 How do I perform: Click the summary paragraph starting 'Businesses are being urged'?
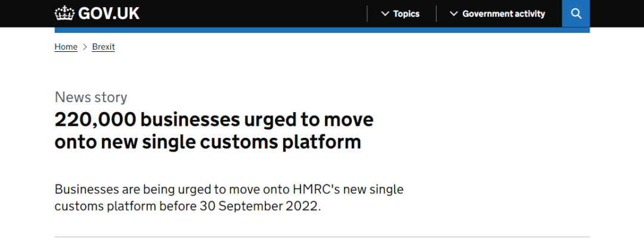coord(229,197)
